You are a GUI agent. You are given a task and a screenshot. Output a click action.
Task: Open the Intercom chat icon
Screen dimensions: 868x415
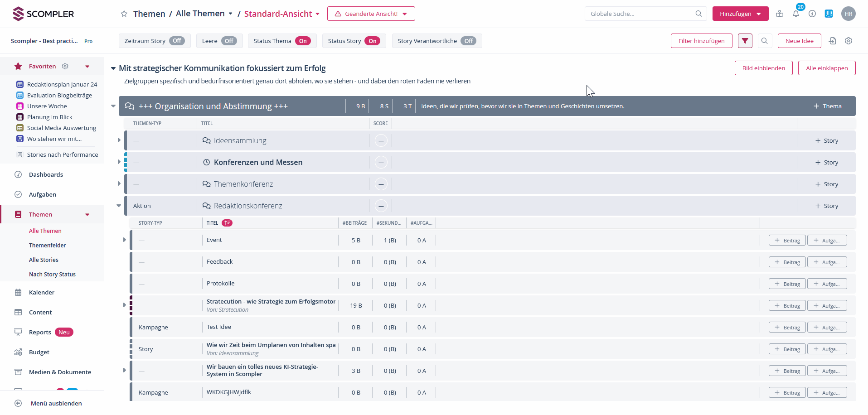829,14
